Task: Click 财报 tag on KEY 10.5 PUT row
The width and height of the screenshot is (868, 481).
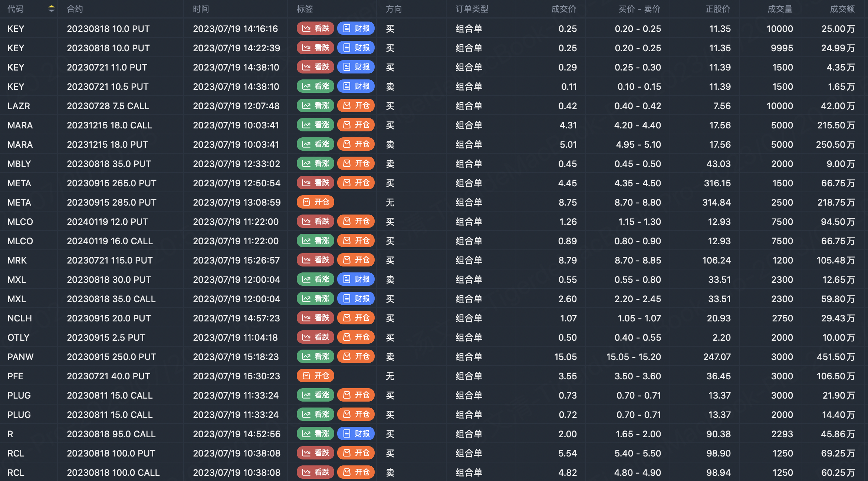Action: coord(356,86)
